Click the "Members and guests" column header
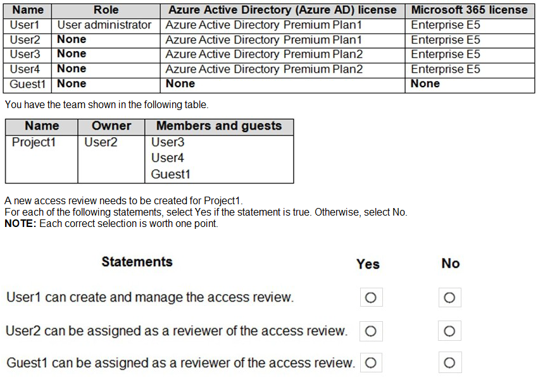 pyautogui.click(x=219, y=126)
